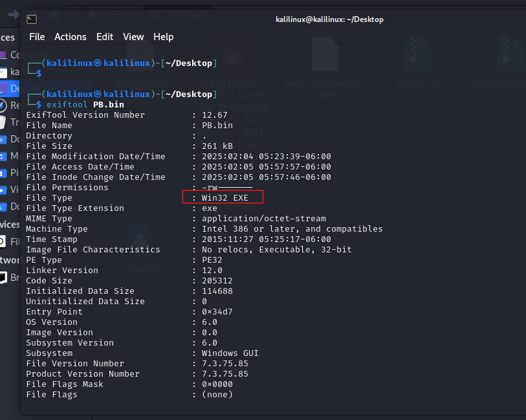The image size is (526, 420).
Task: Click the File Type value 'Win32 EXE'
Action: pyautogui.click(x=225, y=198)
